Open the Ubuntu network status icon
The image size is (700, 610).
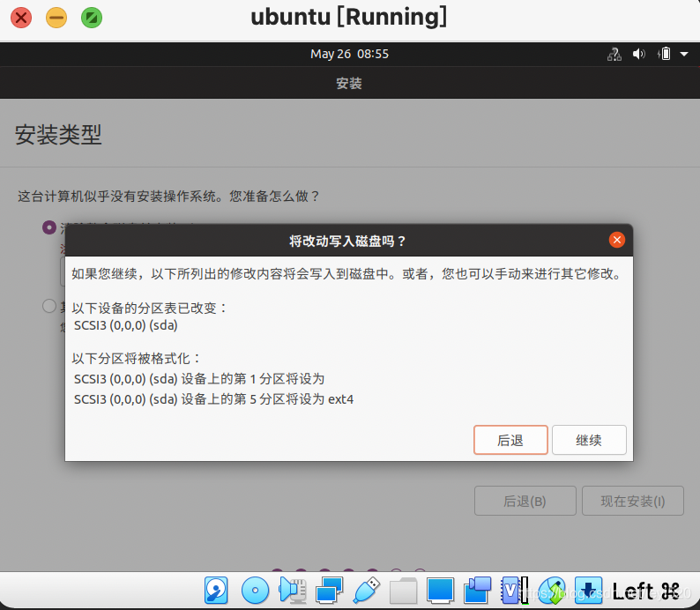(x=614, y=55)
